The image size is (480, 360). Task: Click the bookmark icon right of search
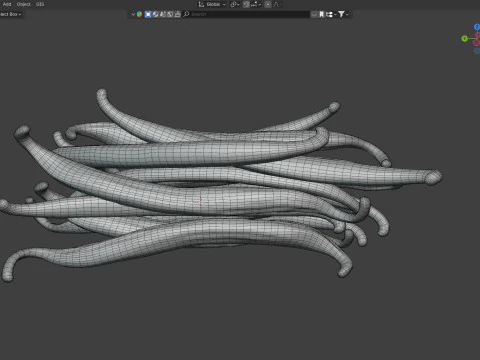(x=321, y=14)
